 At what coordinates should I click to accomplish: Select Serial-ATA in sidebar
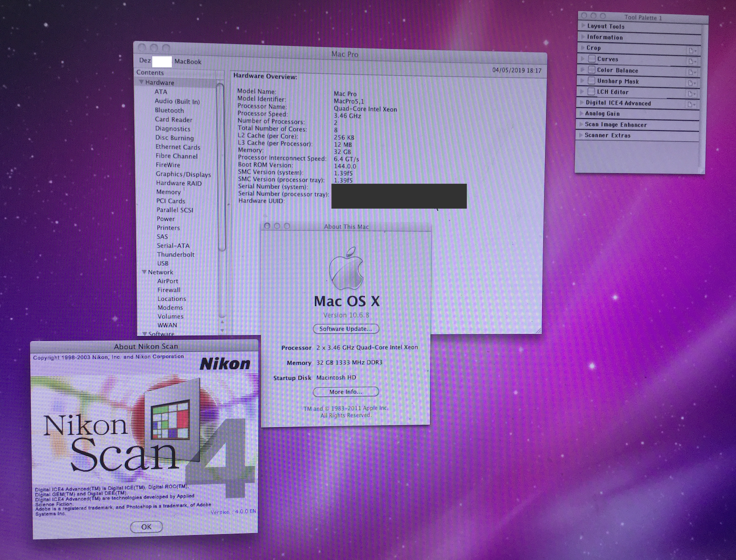(173, 246)
